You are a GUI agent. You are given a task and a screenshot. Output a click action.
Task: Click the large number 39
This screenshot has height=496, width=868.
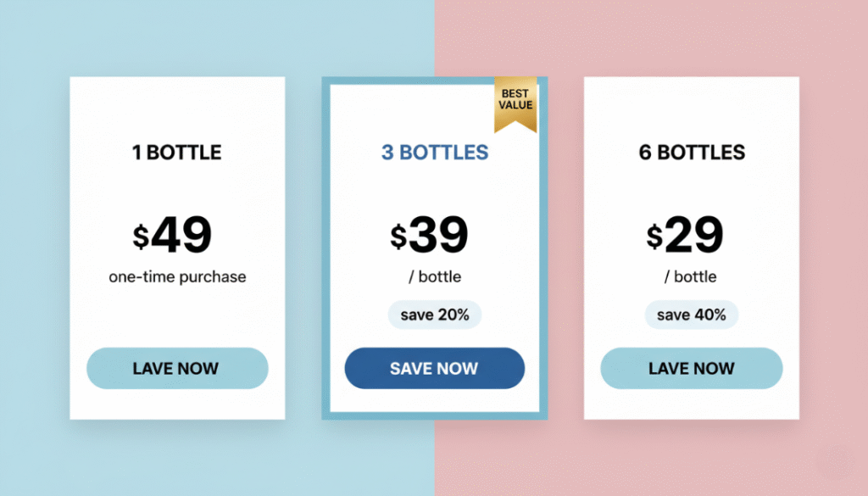coord(439,236)
